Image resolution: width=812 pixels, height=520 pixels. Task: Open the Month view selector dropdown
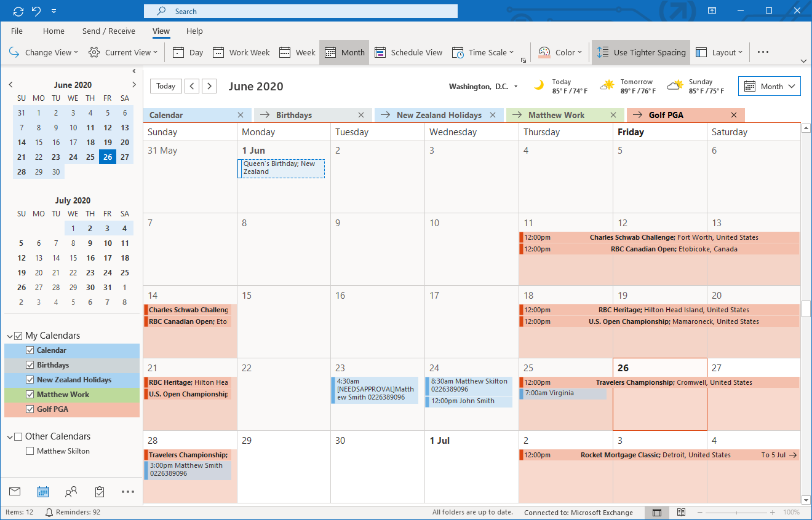coord(769,86)
